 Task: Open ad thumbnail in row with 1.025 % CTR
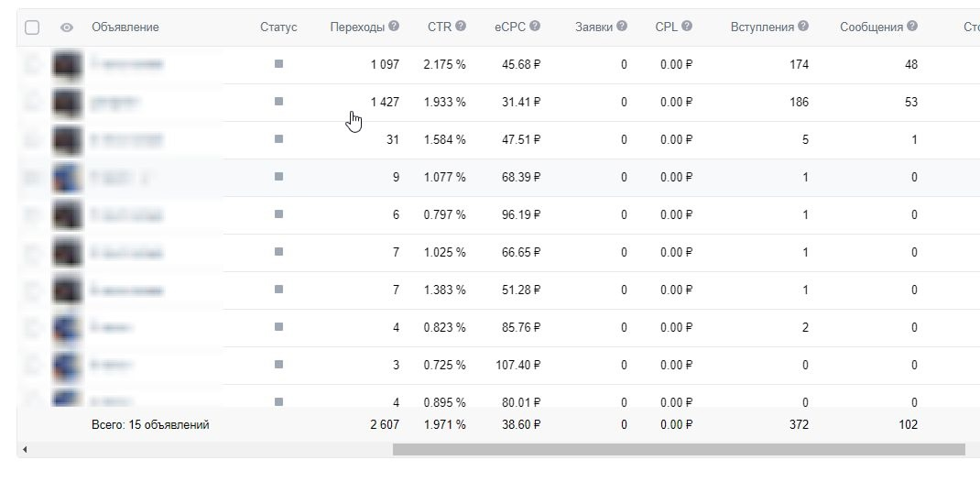(x=68, y=253)
